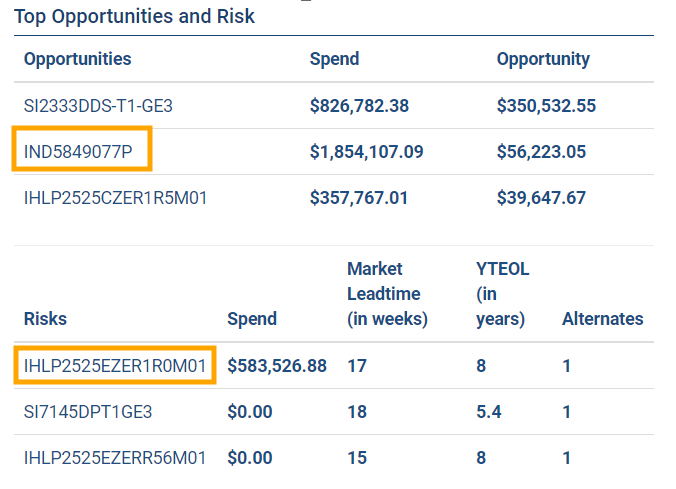Click the 5.4 YTEOL value for SI7145DPT1GE3
The image size is (676, 489).
pos(488,412)
